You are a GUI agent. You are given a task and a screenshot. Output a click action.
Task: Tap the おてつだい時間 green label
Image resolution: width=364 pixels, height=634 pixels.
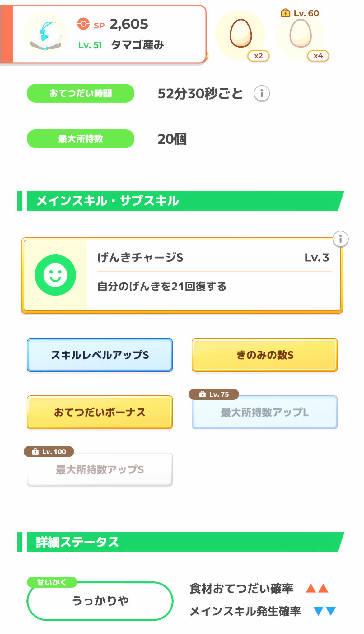click(81, 93)
